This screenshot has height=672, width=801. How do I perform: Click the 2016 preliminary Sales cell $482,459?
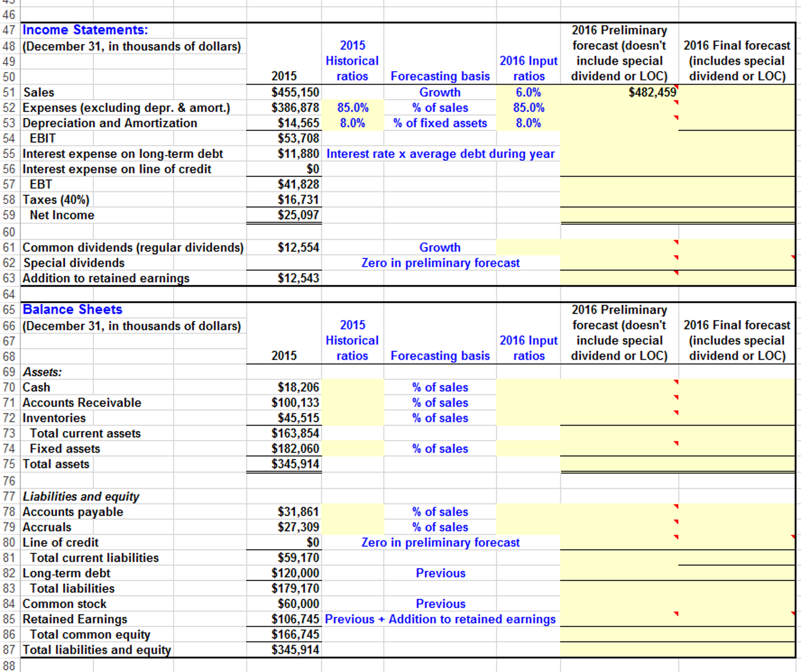652,92
